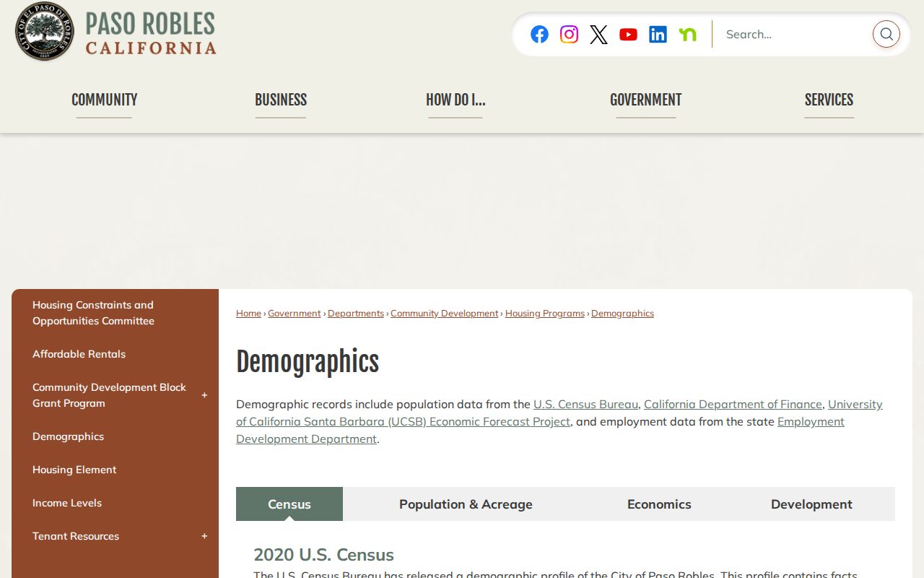Click the search magnifier button
Viewport: 924px width, 578px height.
(x=886, y=34)
